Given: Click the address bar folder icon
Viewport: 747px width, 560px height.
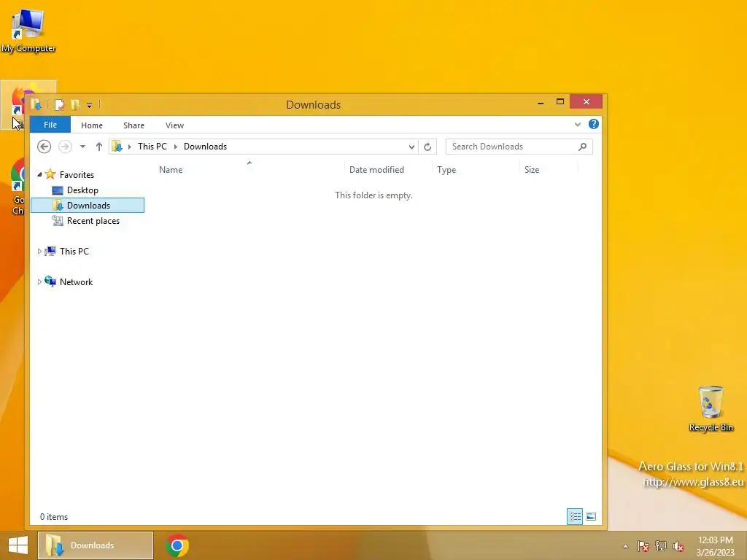Looking at the screenshot, I should point(117,146).
